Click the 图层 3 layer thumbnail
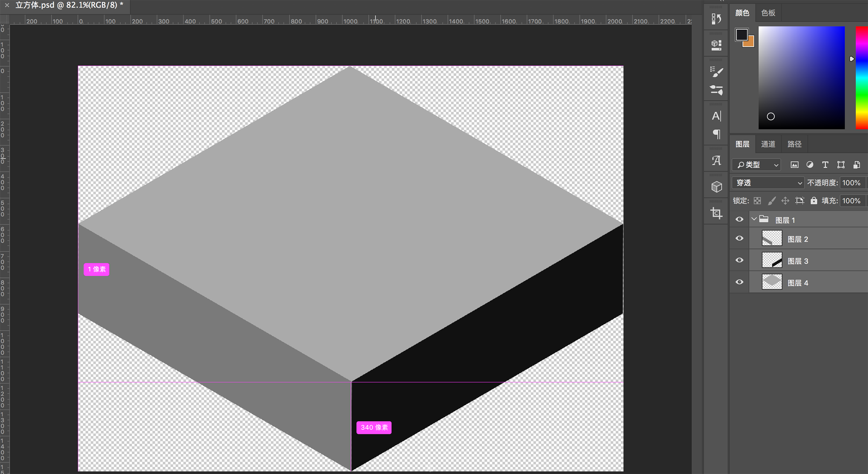 pyautogui.click(x=772, y=260)
